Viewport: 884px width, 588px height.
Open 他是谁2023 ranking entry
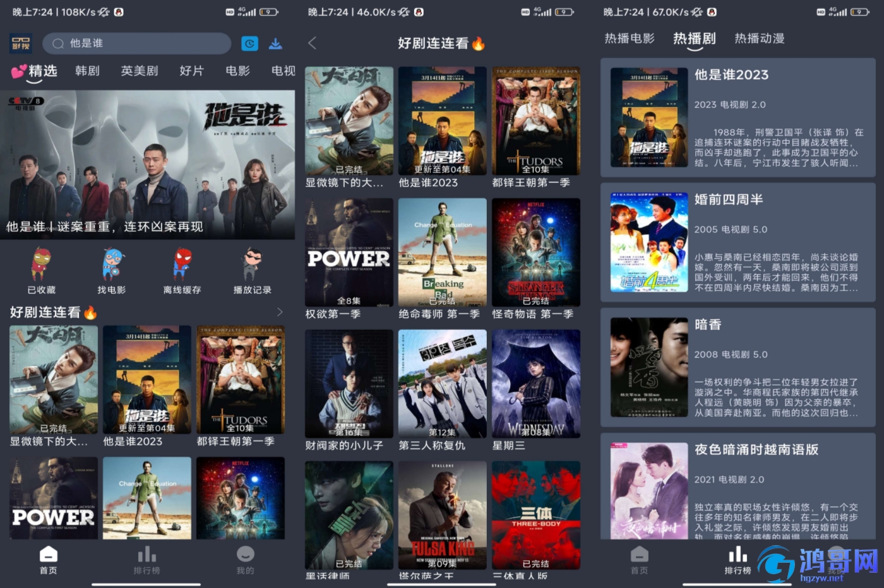pos(738,117)
